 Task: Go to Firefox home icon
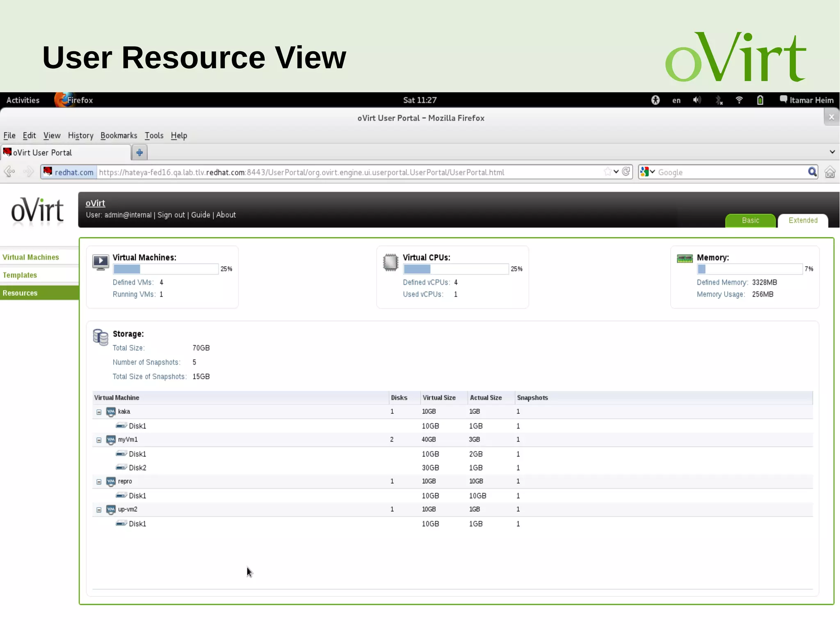(830, 172)
